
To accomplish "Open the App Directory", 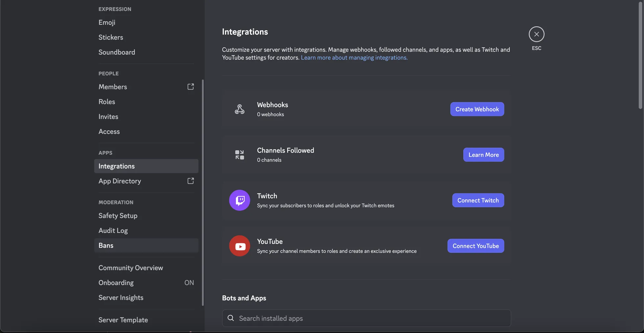I will [146, 181].
